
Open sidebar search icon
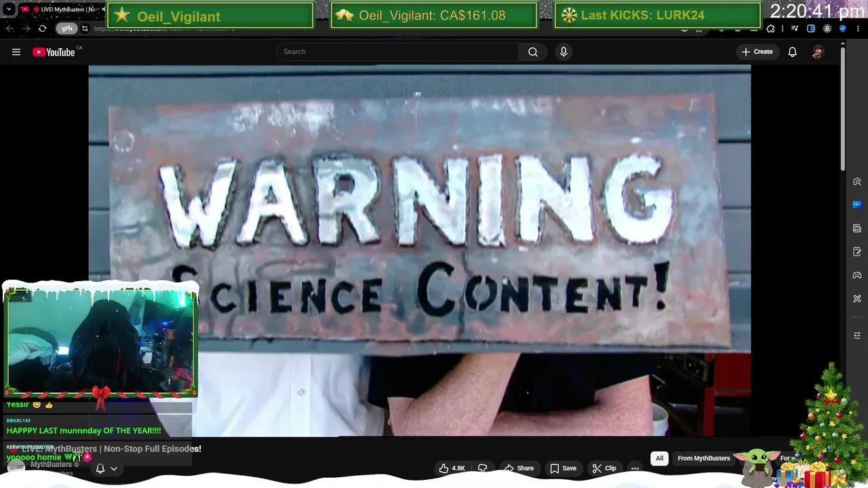pos(857,182)
